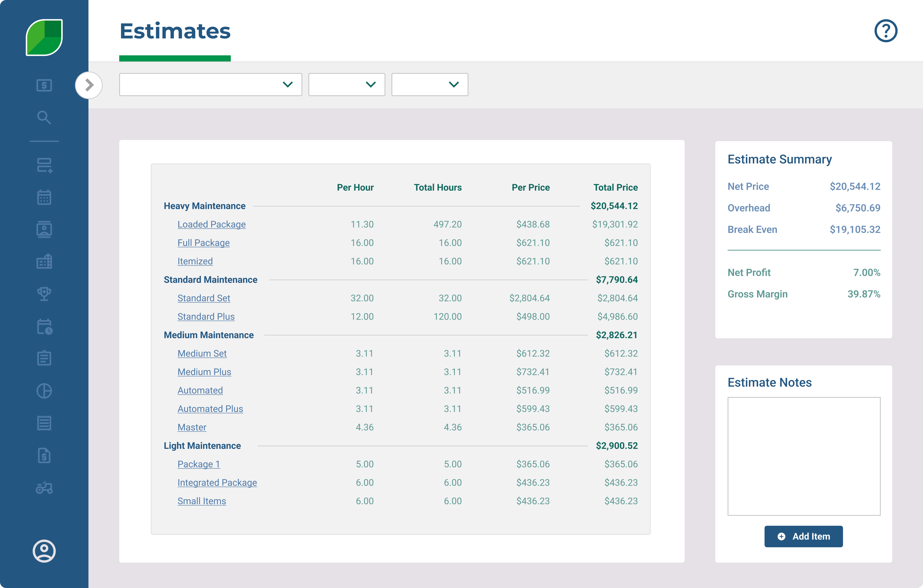Select the invoice document icon
Image resolution: width=923 pixels, height=588 pixels.
44,456
